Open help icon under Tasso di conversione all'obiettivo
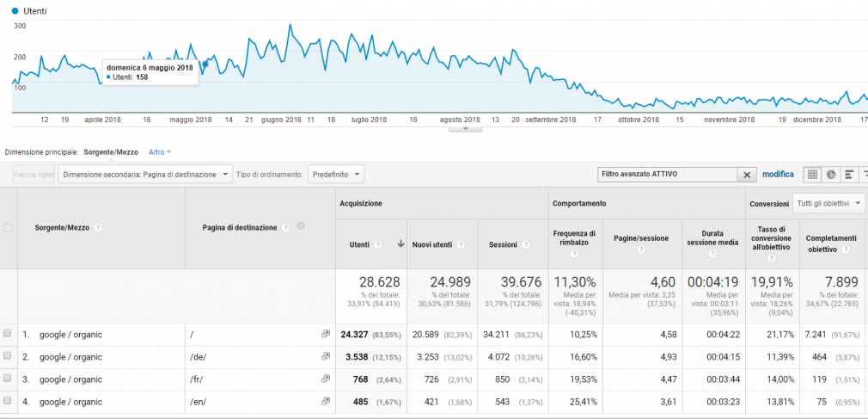Screen dimensions: 868x419 click(773, 258)
